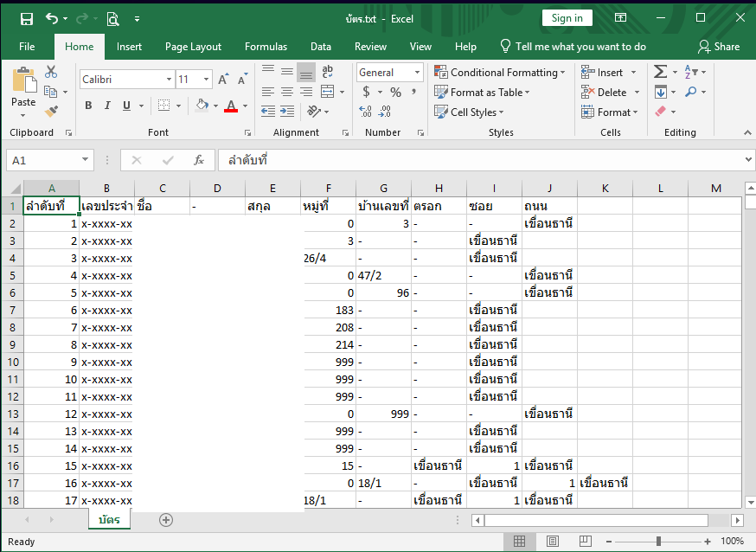Open Format as Table gallery
The image size is (756, 552).
tap(482, 92)
